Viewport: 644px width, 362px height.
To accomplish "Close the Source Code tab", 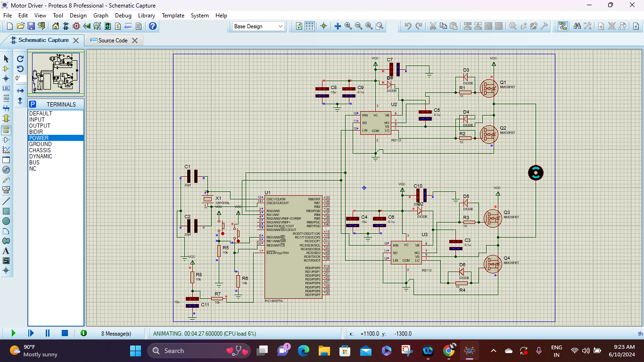I will (x=135, y=41).
